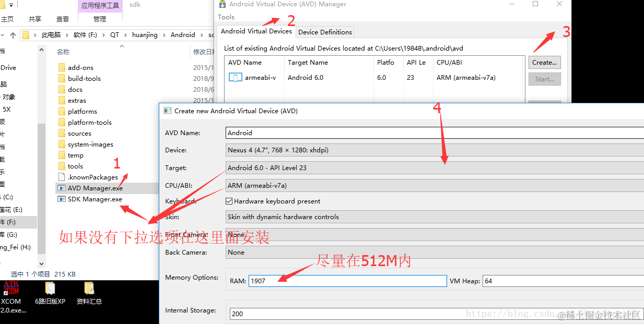This screenshot has height=324, width=644.
Task: Open the 共享 ribbon tab in Explorer
Action: (35, 19)
